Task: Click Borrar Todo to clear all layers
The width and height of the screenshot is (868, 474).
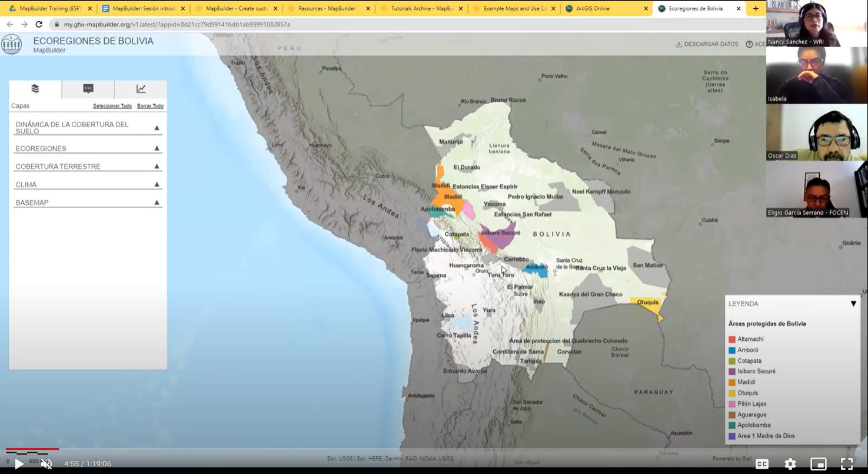Action: pyautogui.click(x=150, y=105)
